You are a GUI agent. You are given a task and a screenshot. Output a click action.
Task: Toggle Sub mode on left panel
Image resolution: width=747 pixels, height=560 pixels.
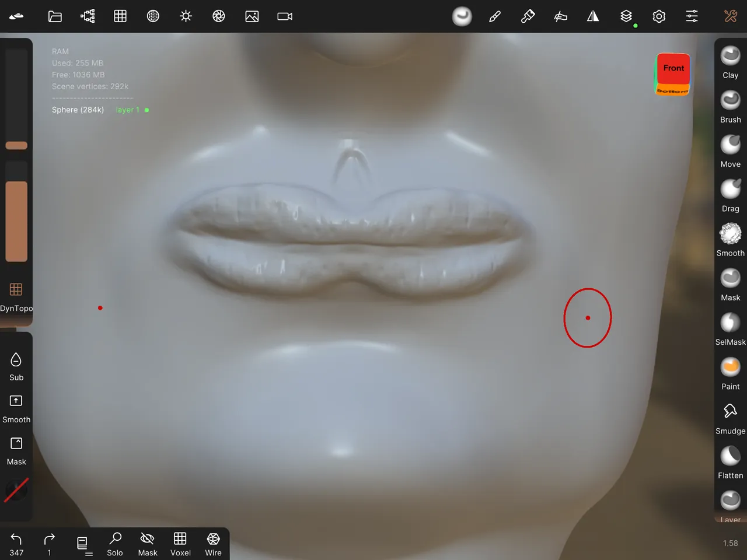point(16,367)
